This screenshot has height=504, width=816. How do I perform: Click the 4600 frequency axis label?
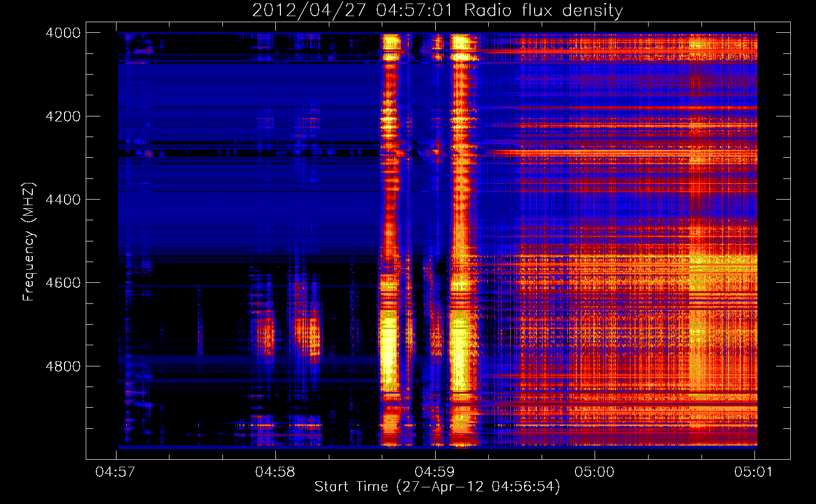click(x=63, y=283)
